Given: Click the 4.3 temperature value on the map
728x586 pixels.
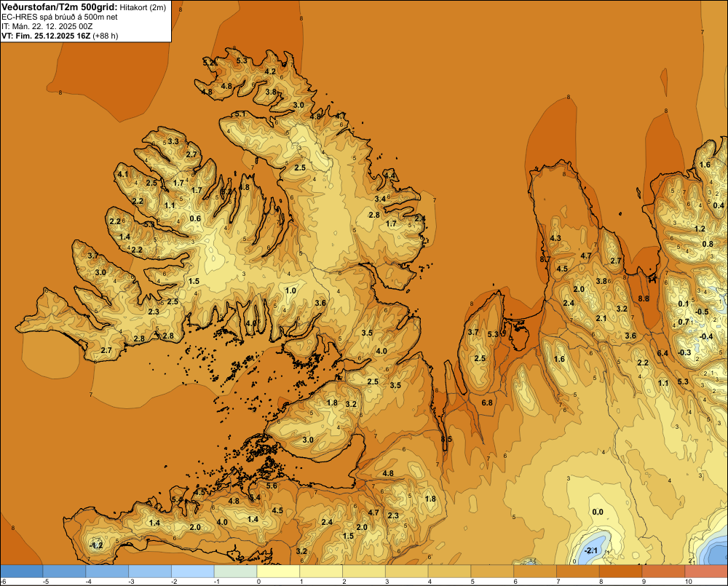Looking at the screenshot, I should tap(555, 238).
